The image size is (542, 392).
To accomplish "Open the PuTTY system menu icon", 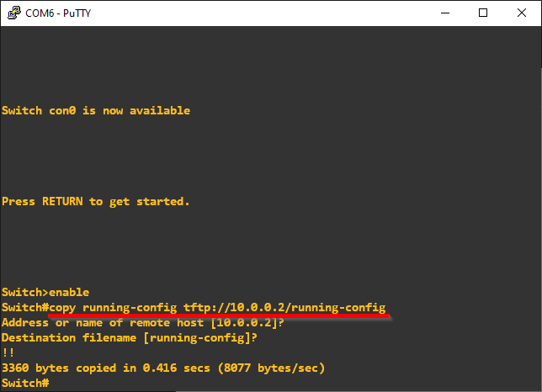I will (13, 13).
